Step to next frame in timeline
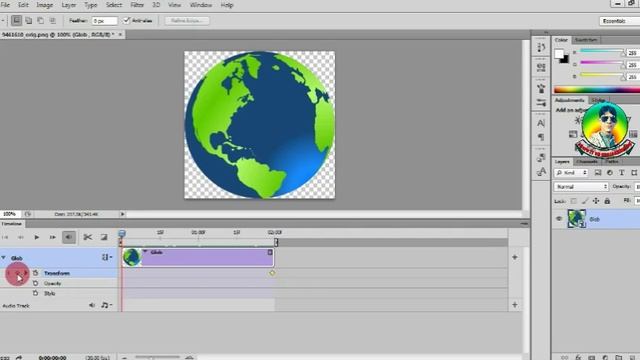This screenshot has width=640, height=360. click(53, 237)
